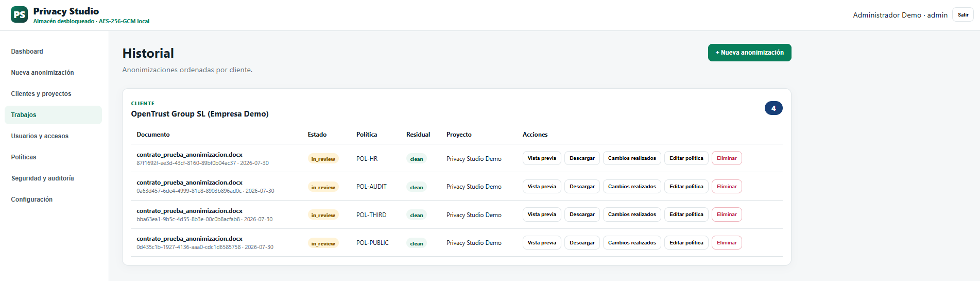Click Administrador Demo · admin user label
This screenshot has height=281, width=980.
click(900, 15)
